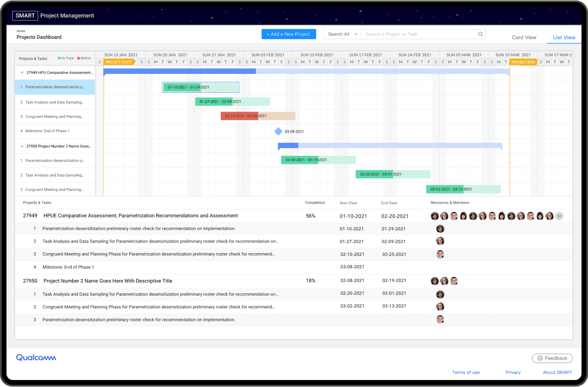The image size is (588, 387).
Task: Open the Search All dropdown
Action: coord(342,34)
